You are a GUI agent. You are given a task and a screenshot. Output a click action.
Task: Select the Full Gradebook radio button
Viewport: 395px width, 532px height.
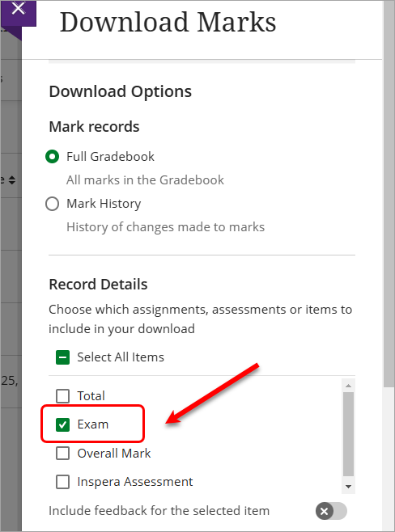click(53, 156)
